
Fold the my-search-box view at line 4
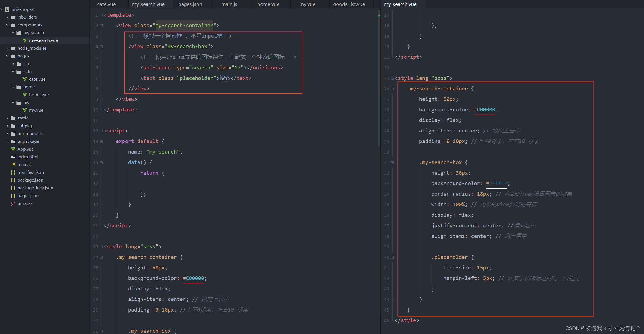(x=101, y=47)
